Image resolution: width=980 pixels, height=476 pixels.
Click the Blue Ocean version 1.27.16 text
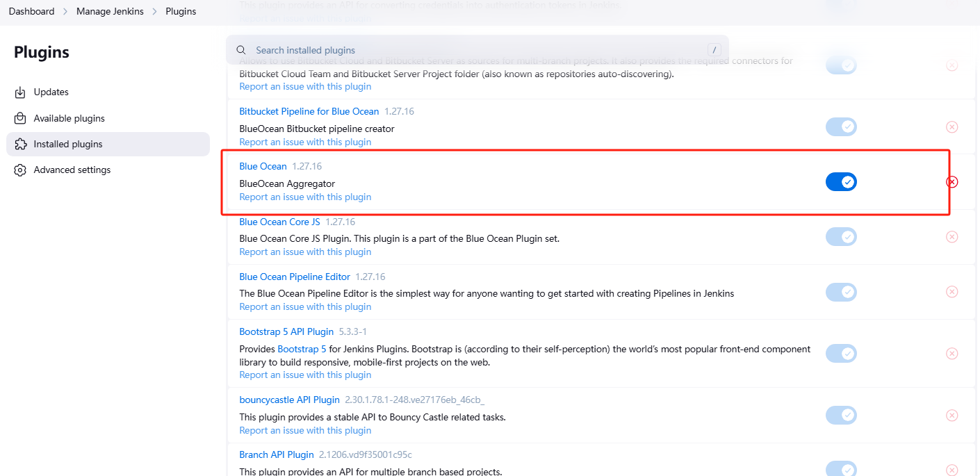[307, 166]
